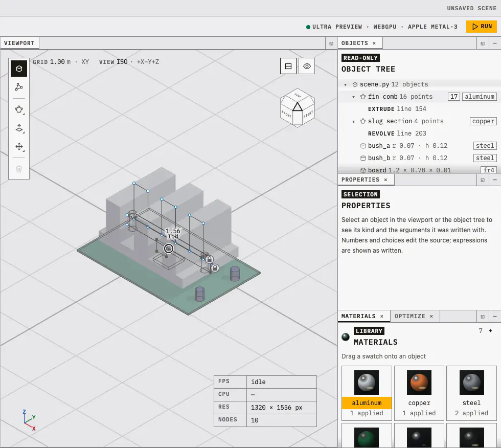Click the aluminum tag on fin comb
Viewport: 501px width, 448px height.
click(x=480, y=97)
